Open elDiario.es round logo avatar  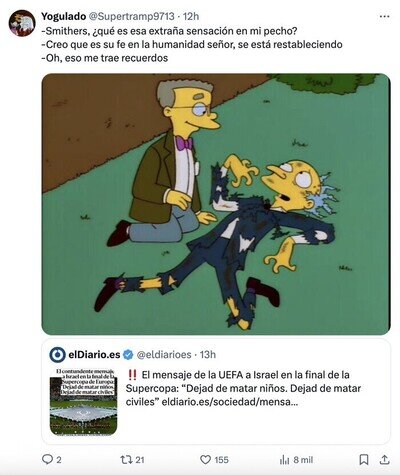click(57, 354)
